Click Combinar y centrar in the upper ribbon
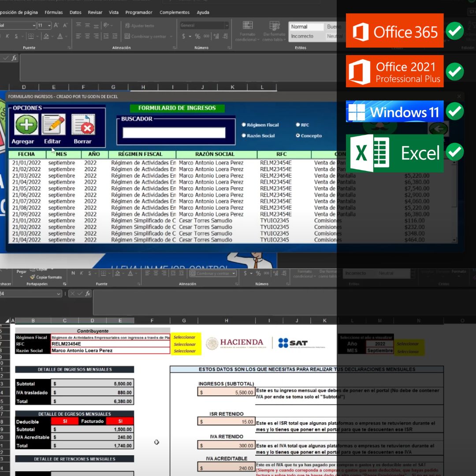Screen dimensions: 476x476 tap(145, 37)
